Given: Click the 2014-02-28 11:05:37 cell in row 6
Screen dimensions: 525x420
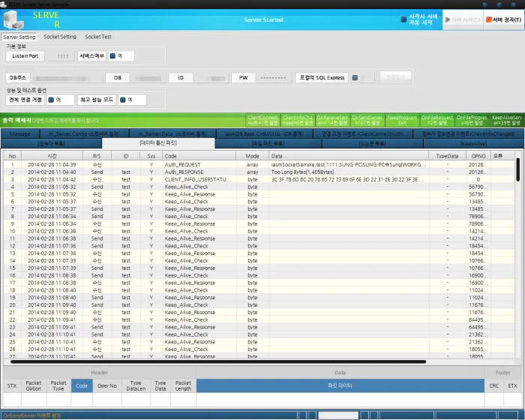Looking at the screenshot, I should [x=52, y=201].
